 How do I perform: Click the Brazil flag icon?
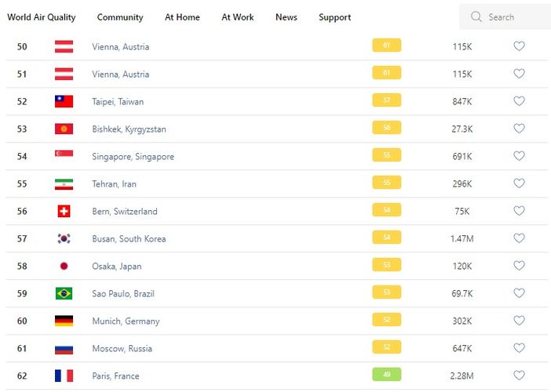point(64,293)
